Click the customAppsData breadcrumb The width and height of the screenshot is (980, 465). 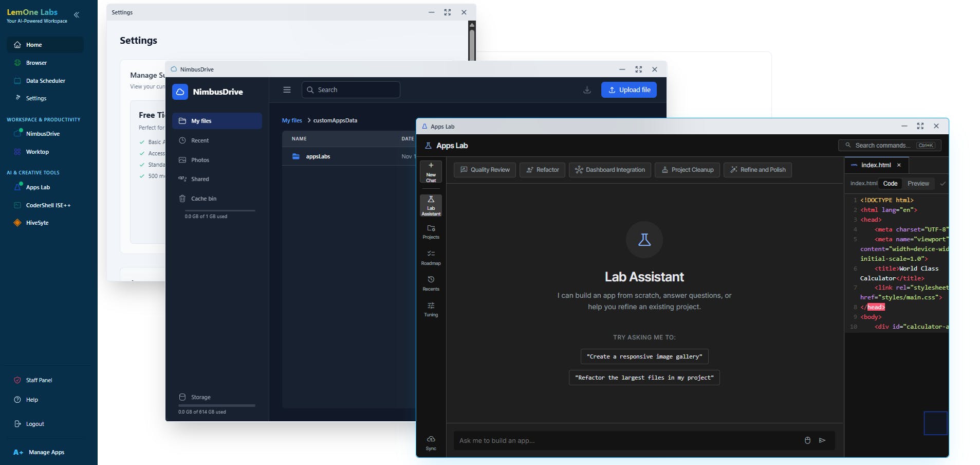335,120
